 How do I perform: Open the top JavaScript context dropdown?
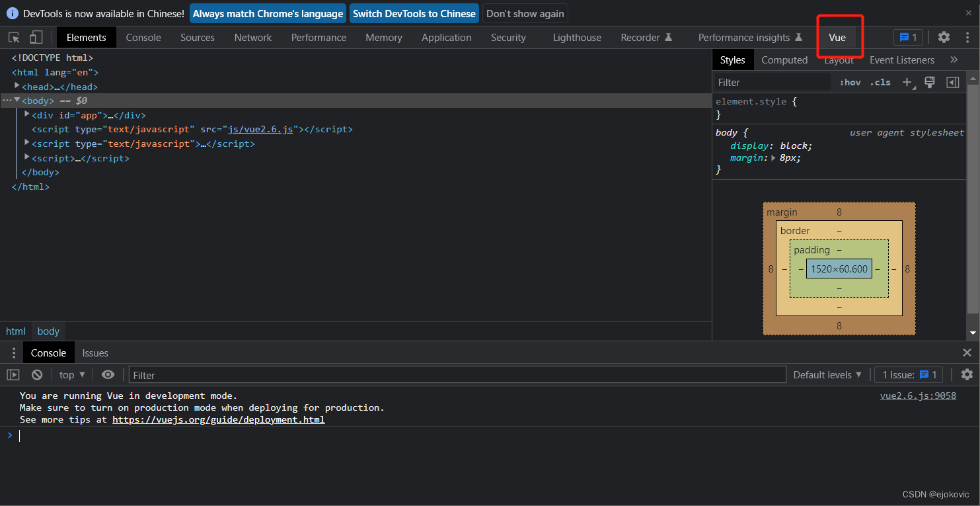pos(72,374)
